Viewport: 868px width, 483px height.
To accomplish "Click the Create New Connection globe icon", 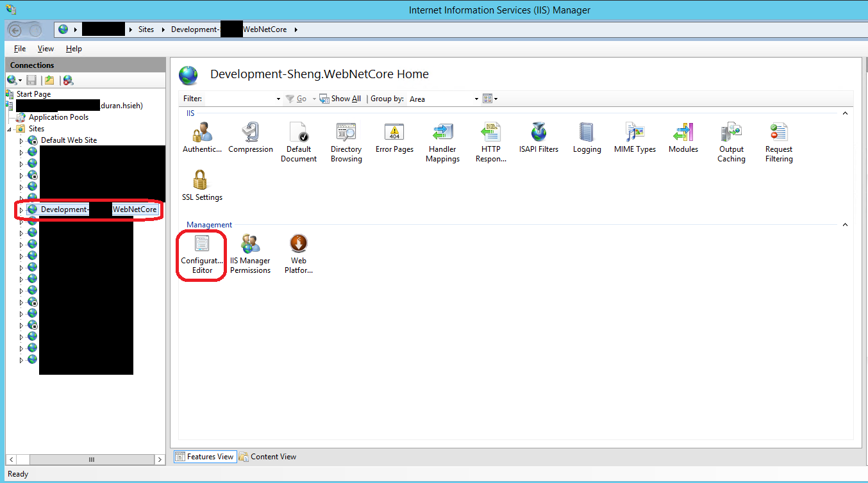I will point(14,80).
